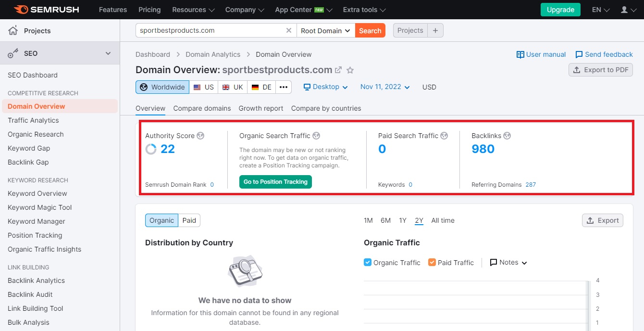
Task: Open the Desktop device dropdown
Action: point(325,87)
